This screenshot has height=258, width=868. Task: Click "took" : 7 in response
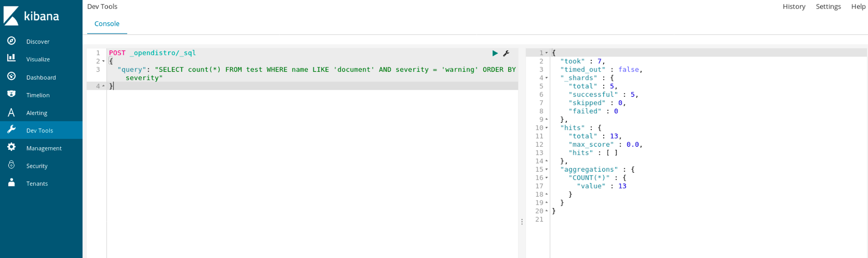[583, 61]
